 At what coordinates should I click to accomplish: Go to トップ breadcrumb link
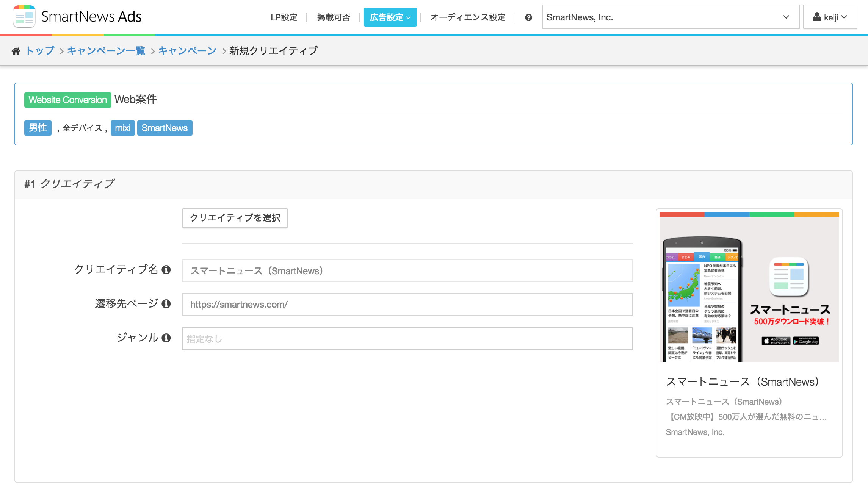pos(40,51)
